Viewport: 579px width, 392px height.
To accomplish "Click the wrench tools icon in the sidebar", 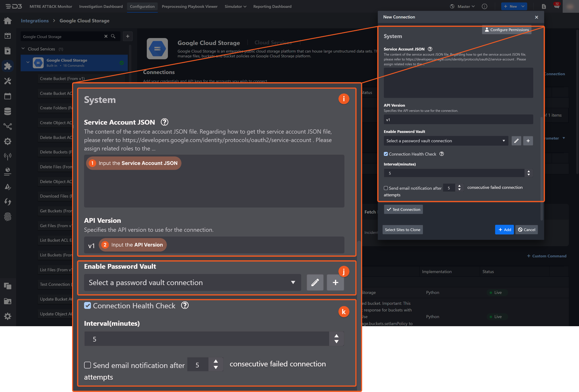I will point(8,81).
